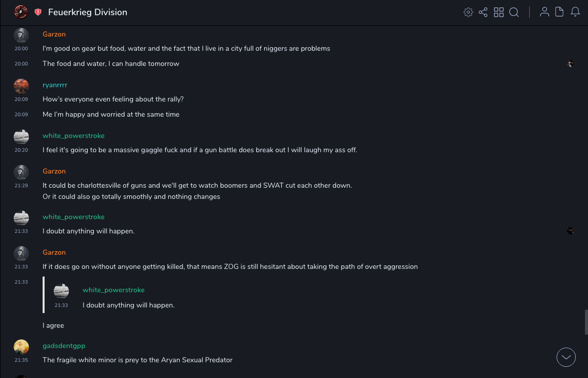Viewport: 588px width, 378px height.
Task: Click the quoted reply block at 21:33
Action: point(203,295)
